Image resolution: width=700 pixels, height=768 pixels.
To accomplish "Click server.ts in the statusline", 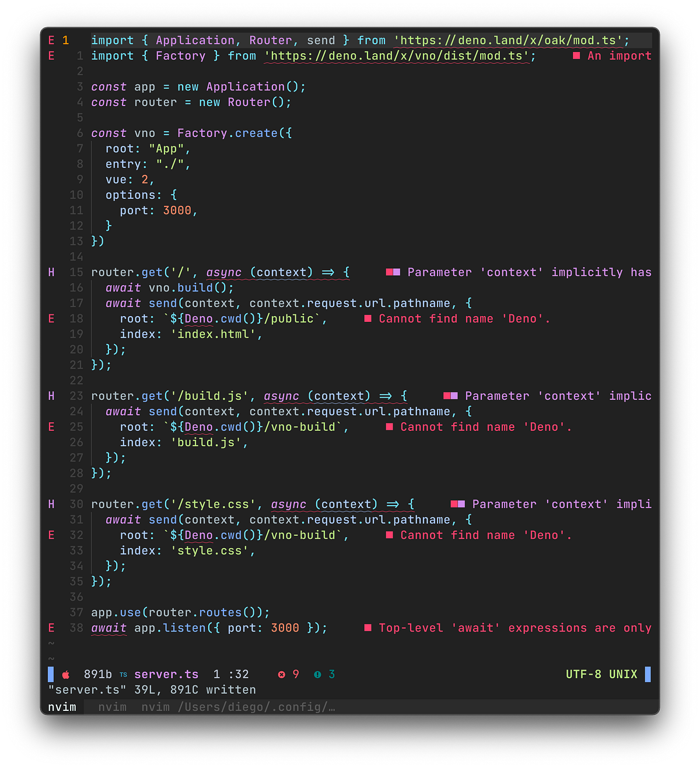I will click(x=166, y=674).
